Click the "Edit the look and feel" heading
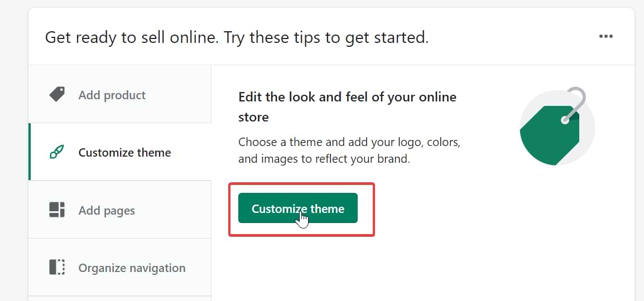 point(347,97)
